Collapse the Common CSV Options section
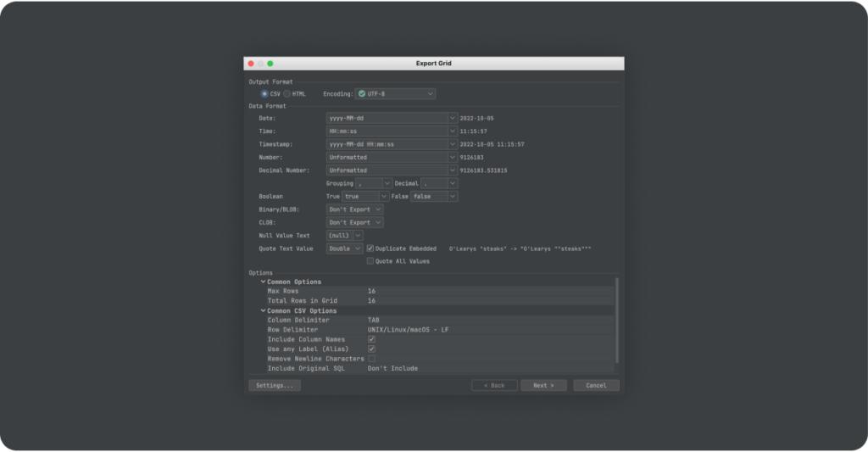 263,310
